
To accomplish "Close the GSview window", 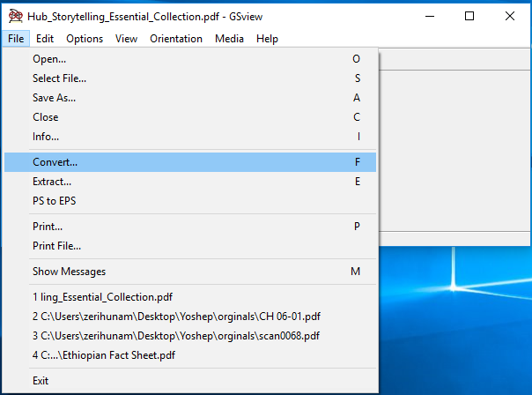I will click(510, 16).
